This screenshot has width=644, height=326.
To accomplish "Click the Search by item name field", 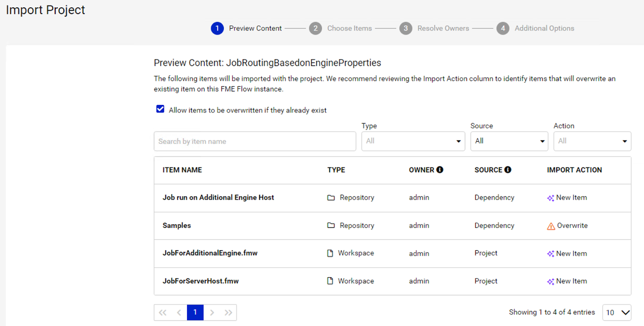I will coord(255,141).
